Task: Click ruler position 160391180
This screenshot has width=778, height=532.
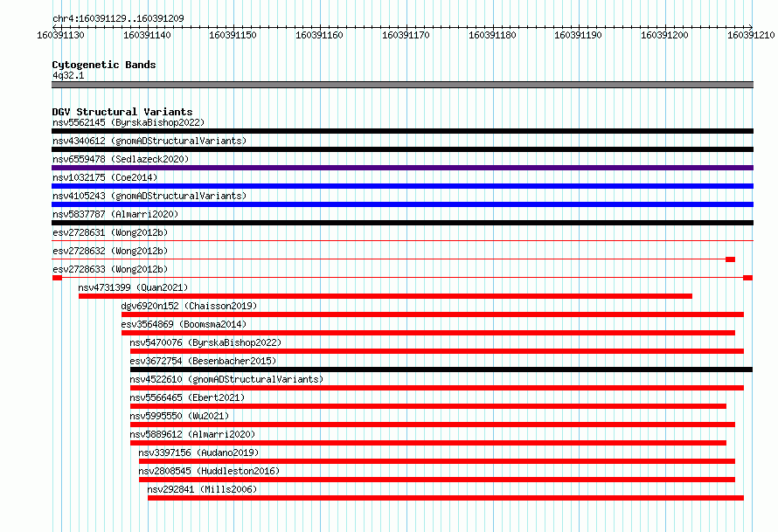Action: (x=492, y=35)
